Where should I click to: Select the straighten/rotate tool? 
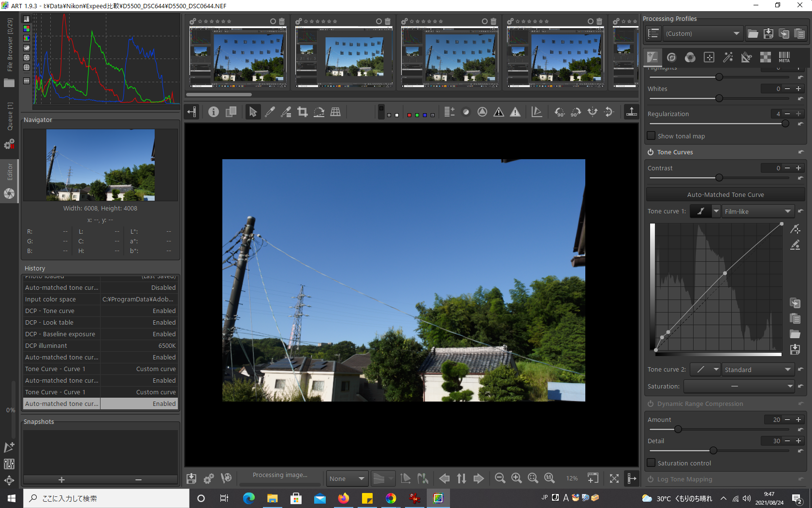(319, 112)
